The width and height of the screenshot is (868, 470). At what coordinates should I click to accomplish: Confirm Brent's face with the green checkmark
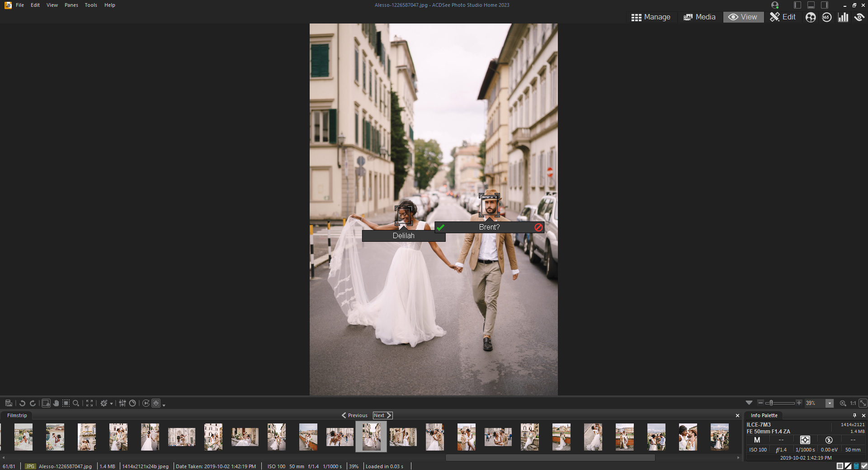pyautogui.click(x=441, y=228)
